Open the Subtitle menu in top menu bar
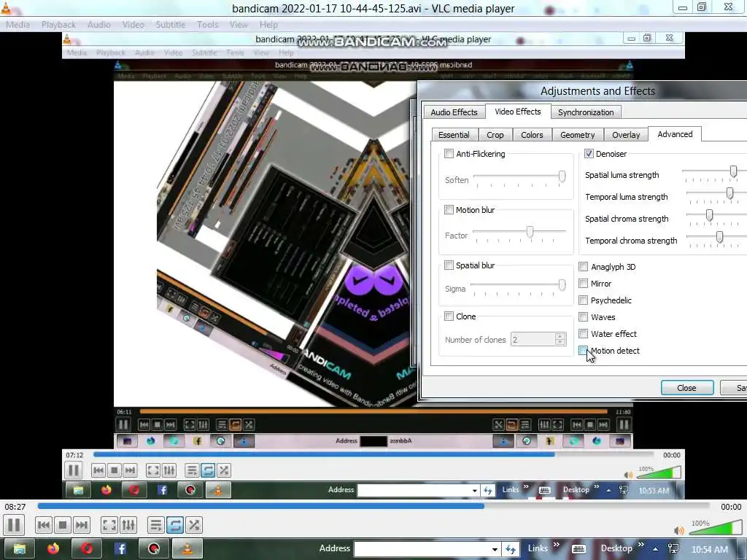The image size is (747, 560). pos(171,25)
